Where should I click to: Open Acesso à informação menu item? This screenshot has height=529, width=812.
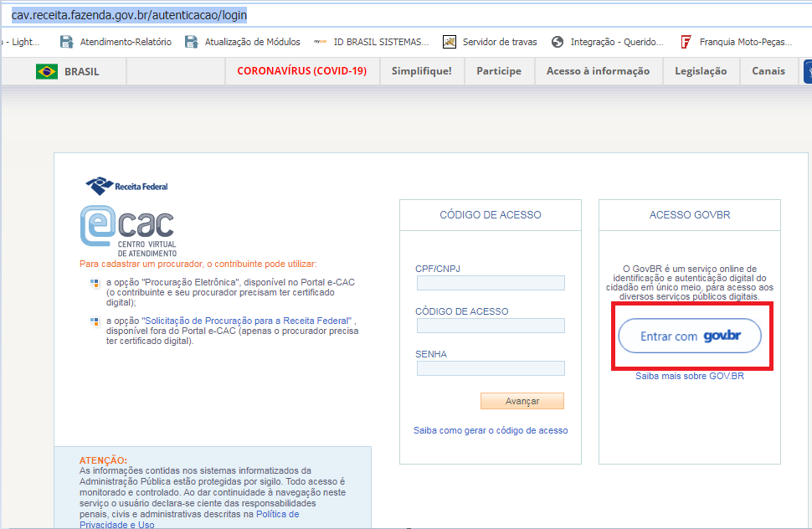tap(599, 71)
